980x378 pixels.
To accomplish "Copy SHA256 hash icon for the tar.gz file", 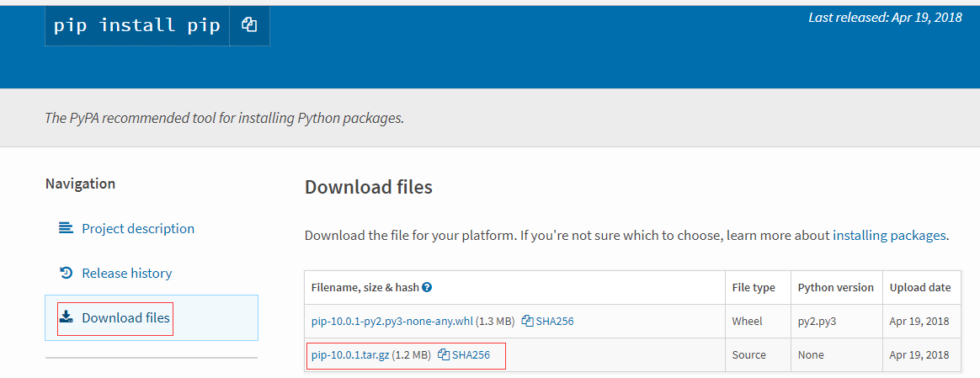I will point(444,354).
